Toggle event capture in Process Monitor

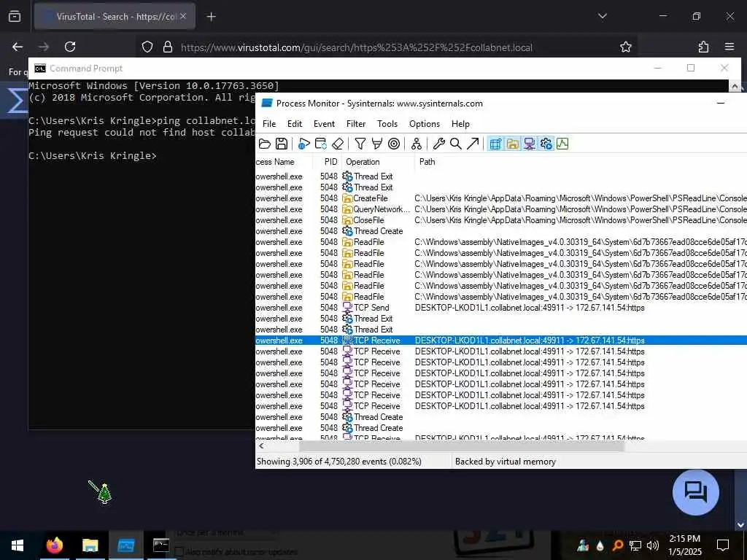(x=304, y=144)
